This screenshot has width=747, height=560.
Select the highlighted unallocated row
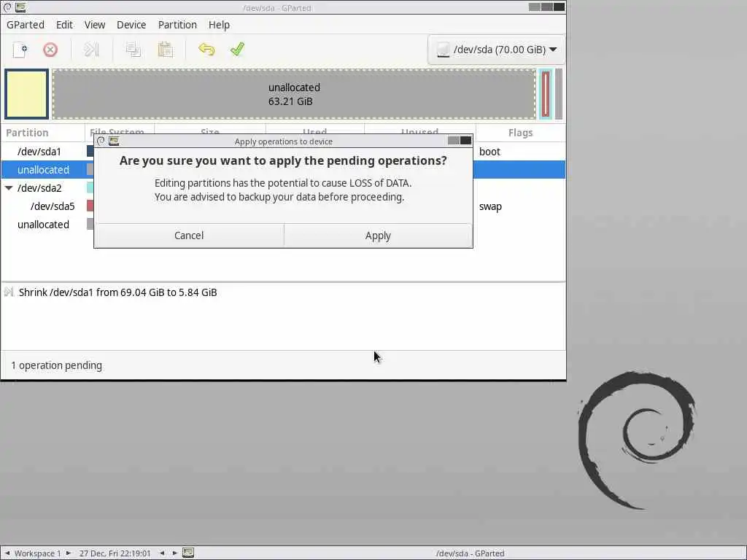coord(284,169)
